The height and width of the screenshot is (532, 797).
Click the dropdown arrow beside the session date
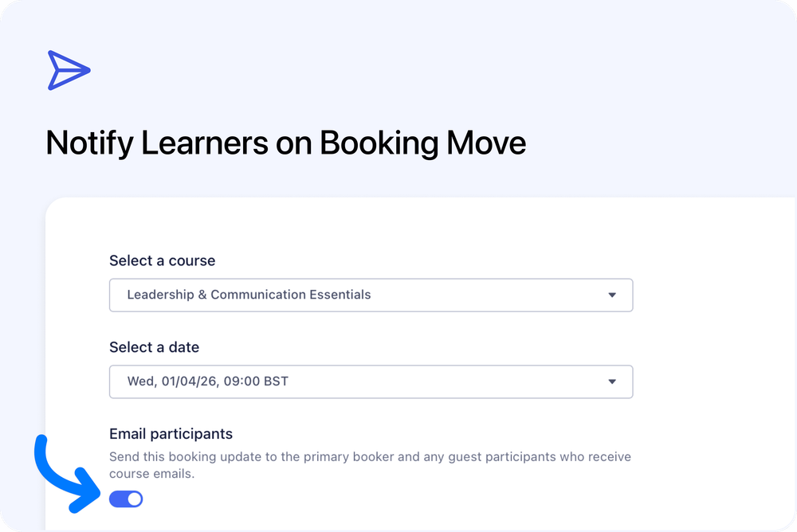(614, 381)
